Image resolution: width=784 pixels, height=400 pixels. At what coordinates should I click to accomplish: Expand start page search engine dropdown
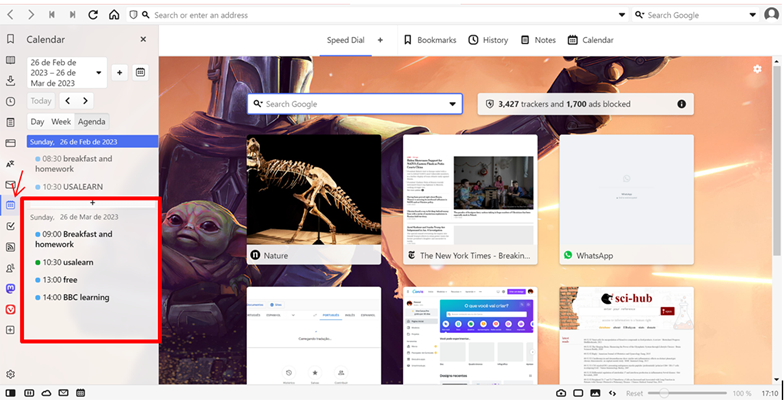[x=452, y=104]
